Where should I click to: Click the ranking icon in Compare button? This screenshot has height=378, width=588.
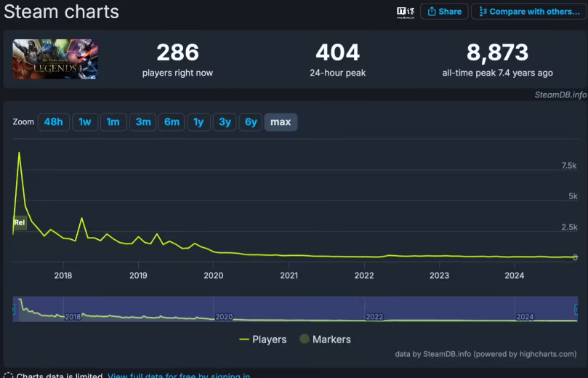pos(483,11)
